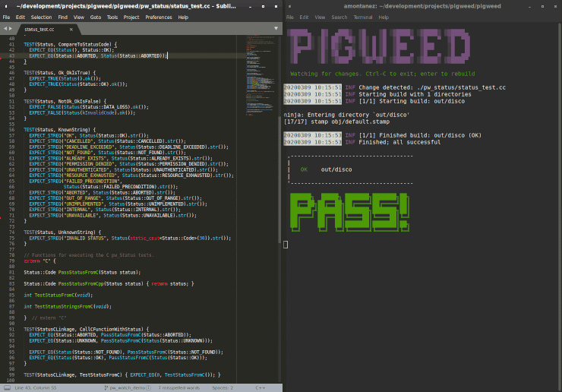Toggle the panel switcher icon in status bar

(7, 387)
